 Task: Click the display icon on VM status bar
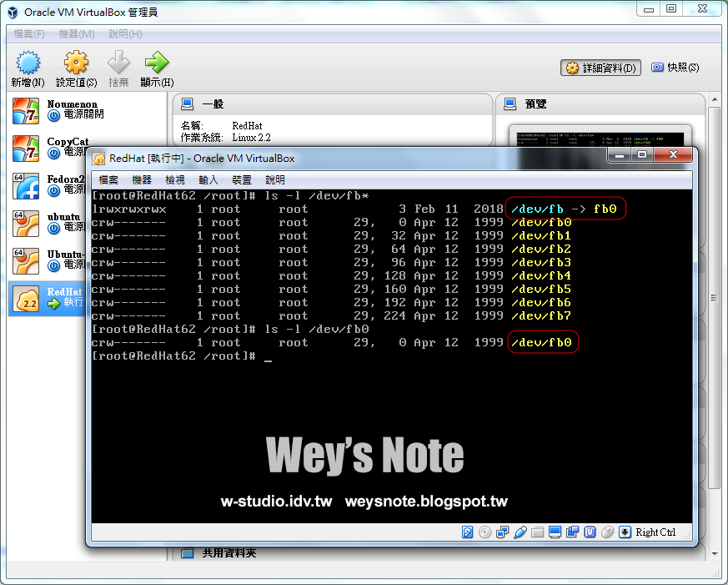(555, 532)
